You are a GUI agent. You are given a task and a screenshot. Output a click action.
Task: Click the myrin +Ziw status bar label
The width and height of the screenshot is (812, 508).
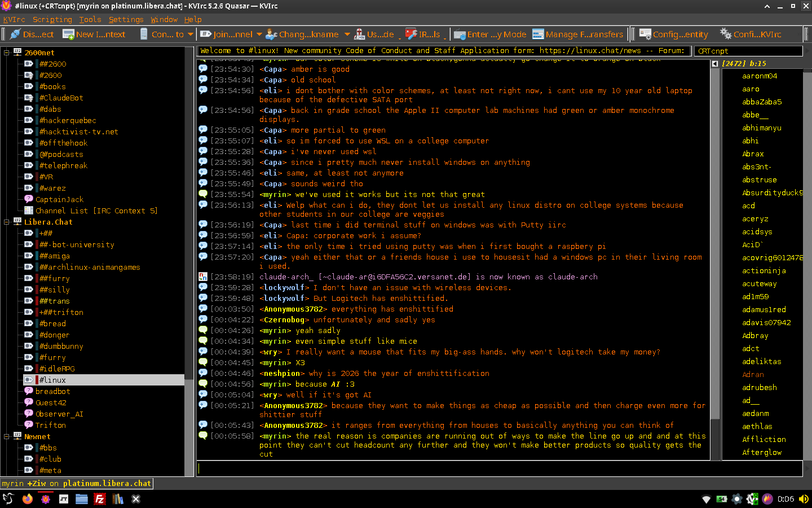coord(77,484)
